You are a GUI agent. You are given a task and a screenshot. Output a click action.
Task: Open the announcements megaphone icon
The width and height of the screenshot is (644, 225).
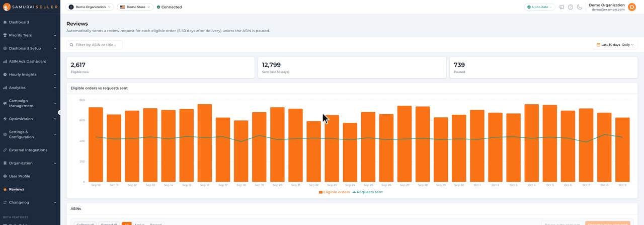pyautogui.click(x=561, y=7)
